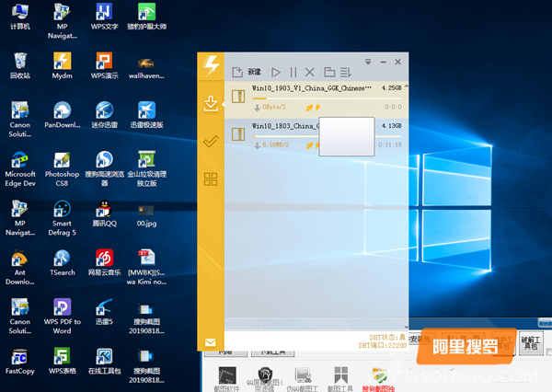
Task: Open the apps grid tab in Thunder sidebar
Action: click(211, 179)
